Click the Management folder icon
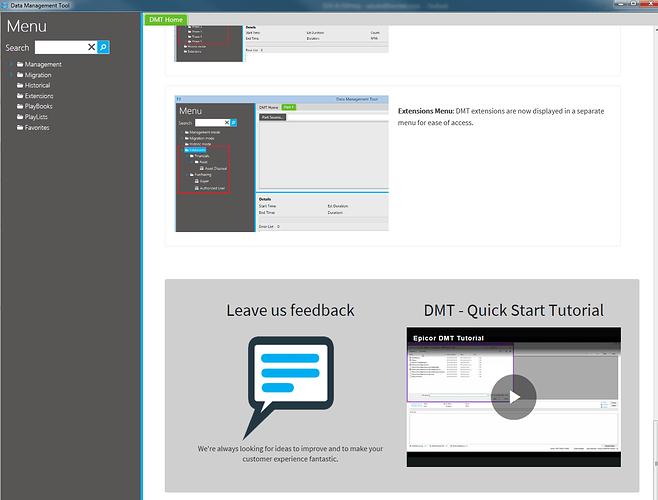658x500 pixels. (x=20, y=64)
